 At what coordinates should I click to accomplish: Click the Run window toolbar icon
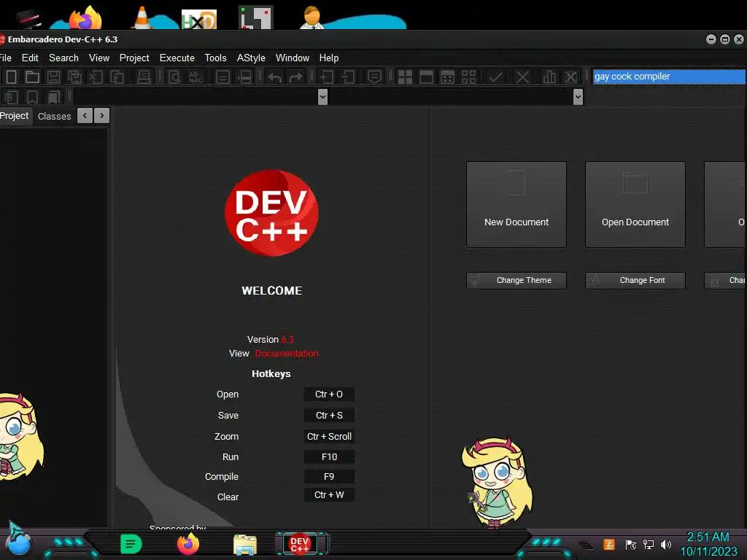[x=426, y=77]
